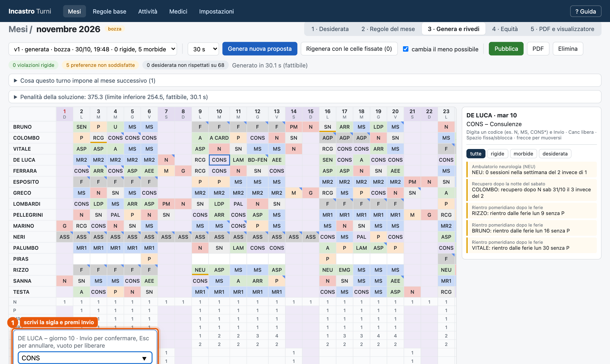Viewport: 610px width, 364px height.
Task: Open the 4 · Equità tab
Action: point(505,29)
